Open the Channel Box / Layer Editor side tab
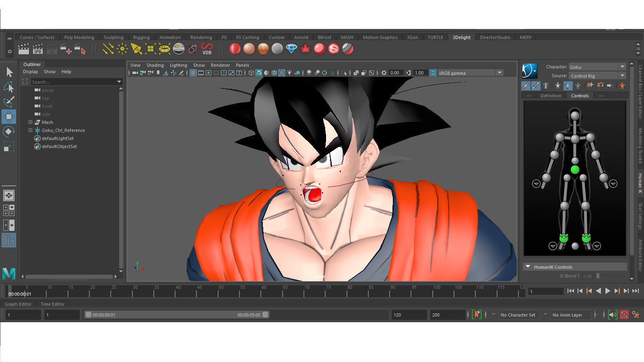This screenshot has width=644, height=362. point(640,92)
